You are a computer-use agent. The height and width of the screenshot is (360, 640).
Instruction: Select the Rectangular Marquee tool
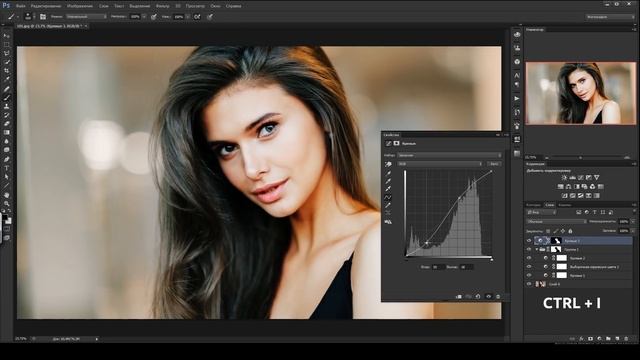(x=7, y=44)
